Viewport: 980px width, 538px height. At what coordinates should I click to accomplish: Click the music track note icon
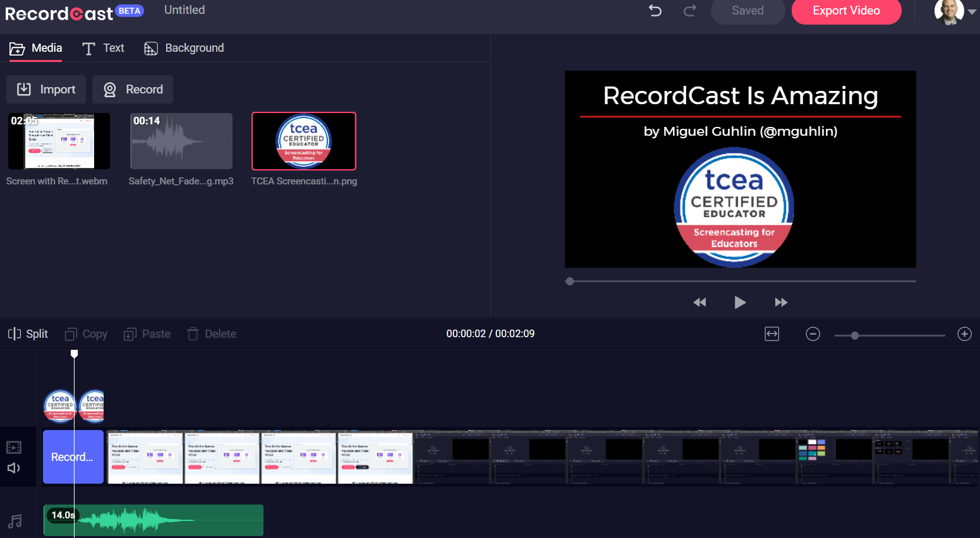[15, 522]
